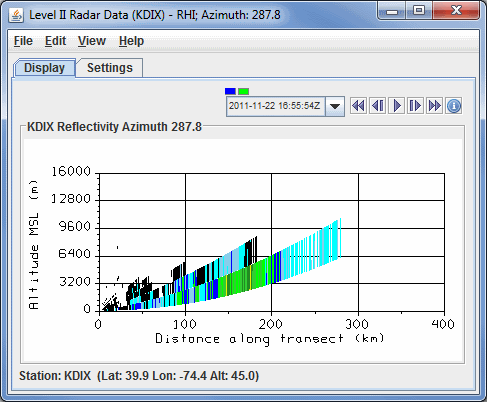Switch to the Display tab

tap(44, 68)
